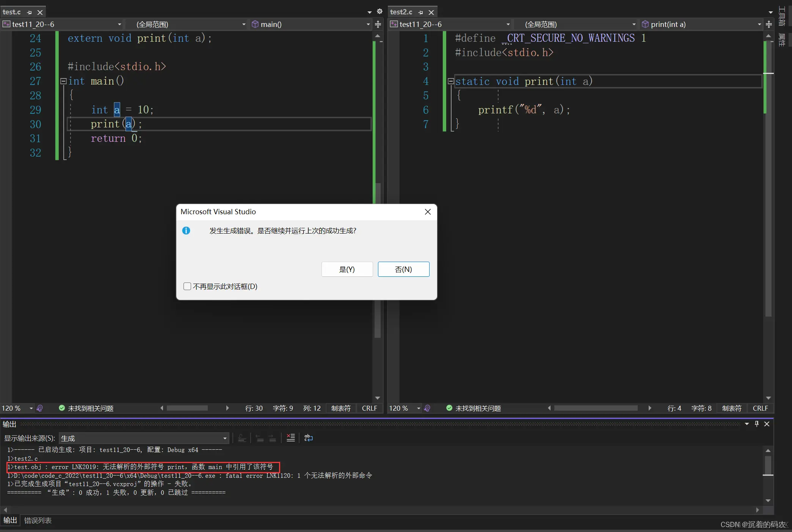Expand the main() member dropdown

tap(368, 25)
